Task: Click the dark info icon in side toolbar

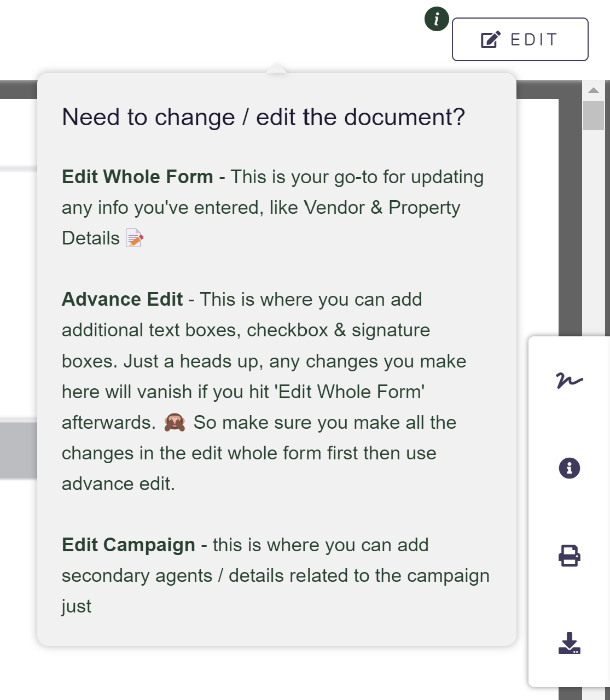Action: click(x=569, y=468)
